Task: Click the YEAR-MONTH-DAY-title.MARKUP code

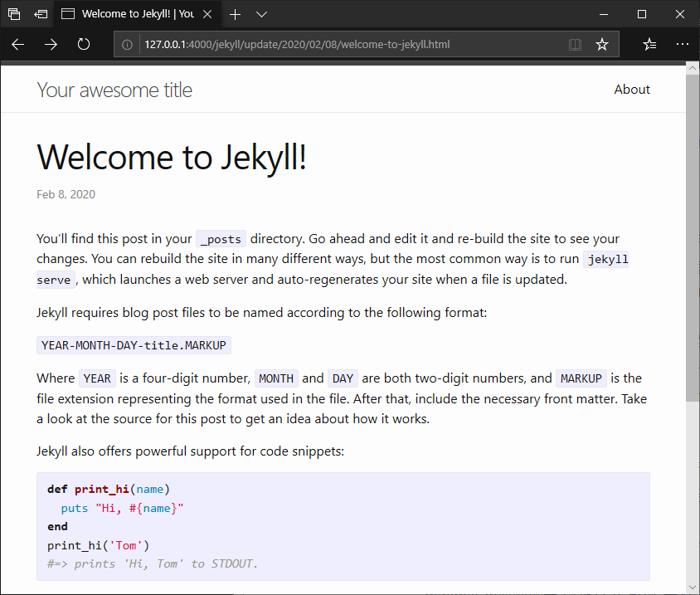Action: [134, 345]
